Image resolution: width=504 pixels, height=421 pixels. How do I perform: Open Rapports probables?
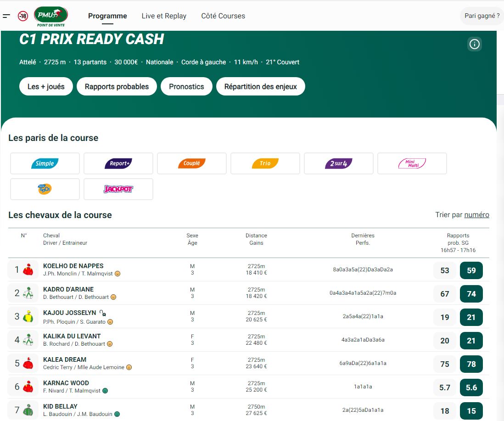[117, 86]
